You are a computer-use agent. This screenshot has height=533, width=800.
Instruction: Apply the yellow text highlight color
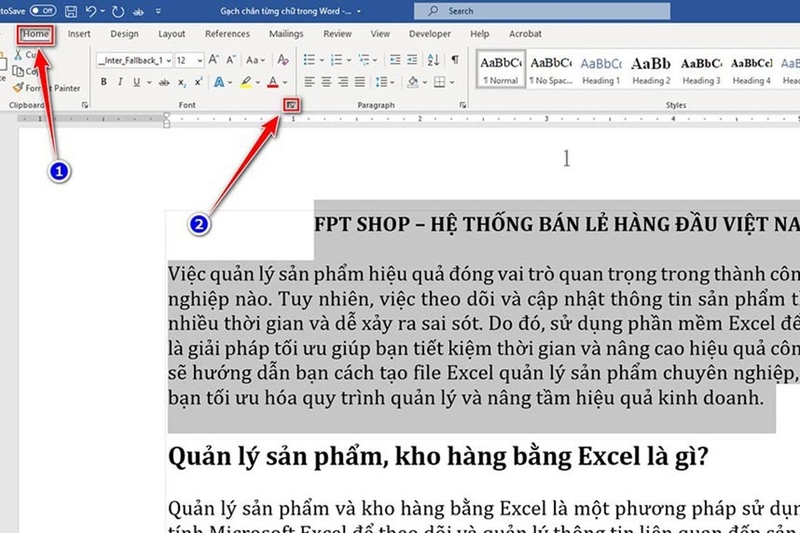tap(246, 82)
